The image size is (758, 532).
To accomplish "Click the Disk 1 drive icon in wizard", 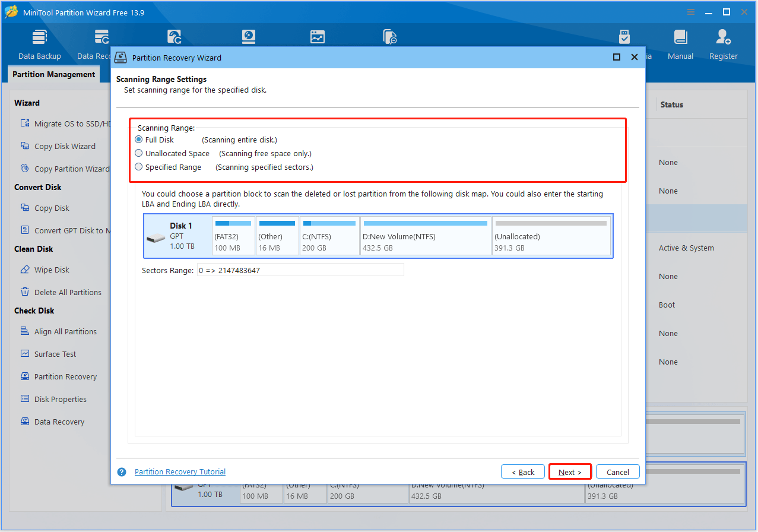I will pos(156,238).
